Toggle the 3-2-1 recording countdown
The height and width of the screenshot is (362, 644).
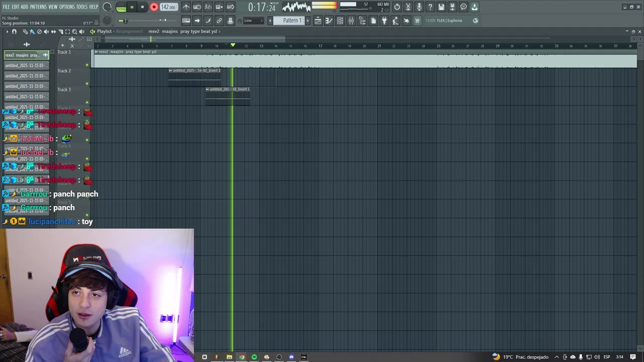coord(208,7)
